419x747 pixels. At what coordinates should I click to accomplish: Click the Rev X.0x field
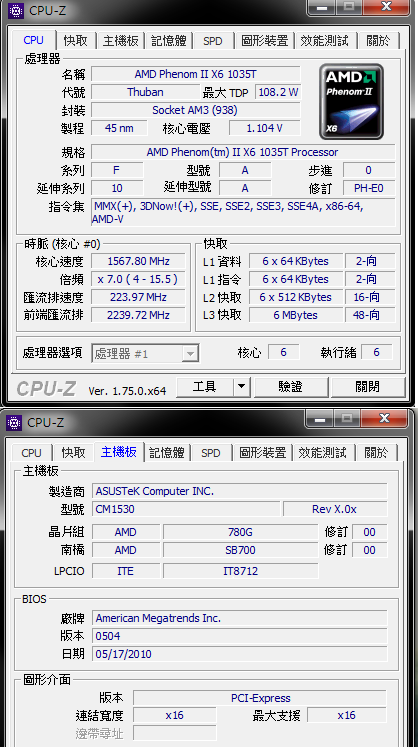click(335, 509)
